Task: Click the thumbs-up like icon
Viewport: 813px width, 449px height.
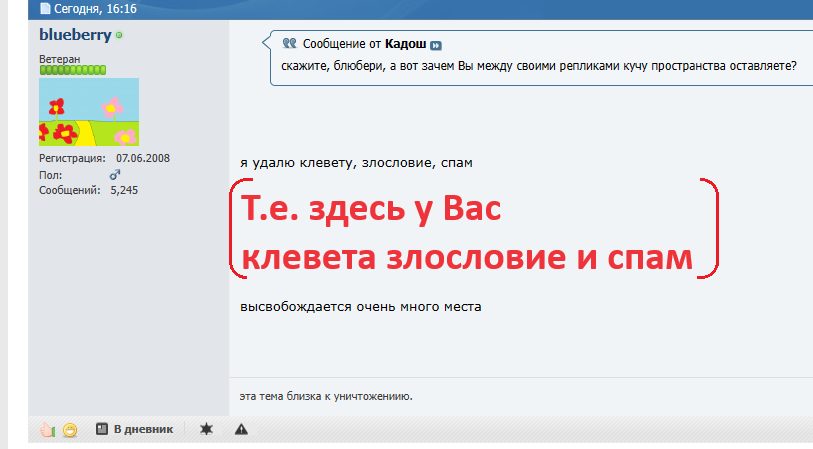Action: point(46,430)
